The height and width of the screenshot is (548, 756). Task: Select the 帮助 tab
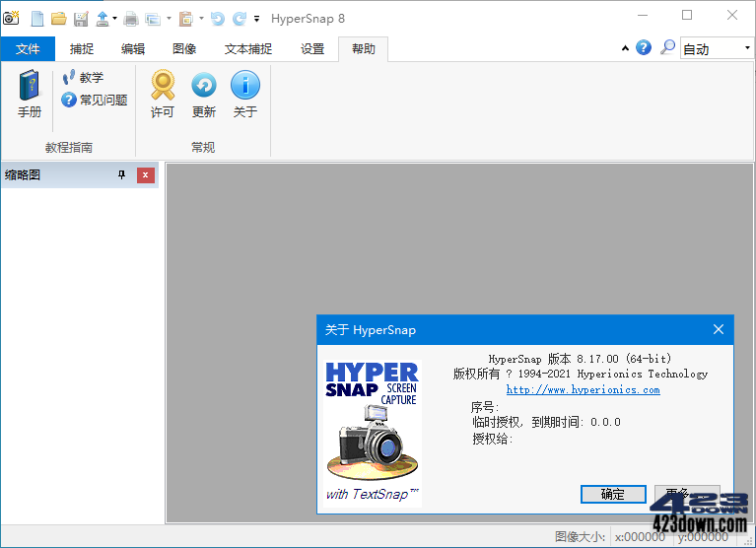tap(363, 48)
